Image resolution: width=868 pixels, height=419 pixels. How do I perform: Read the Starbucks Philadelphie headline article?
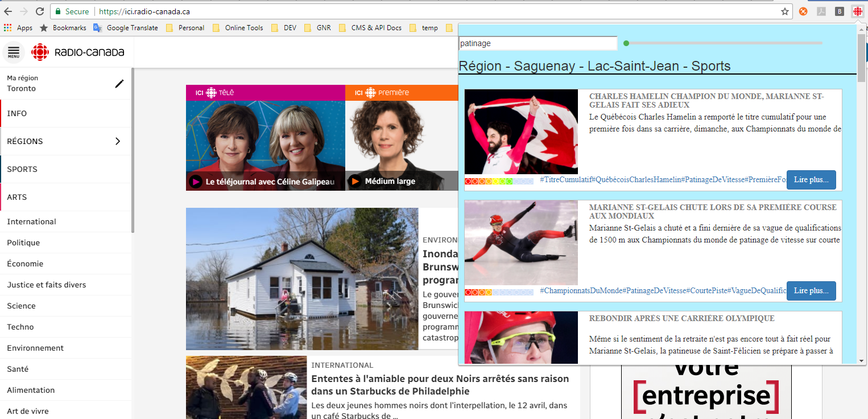pos(440,385)
